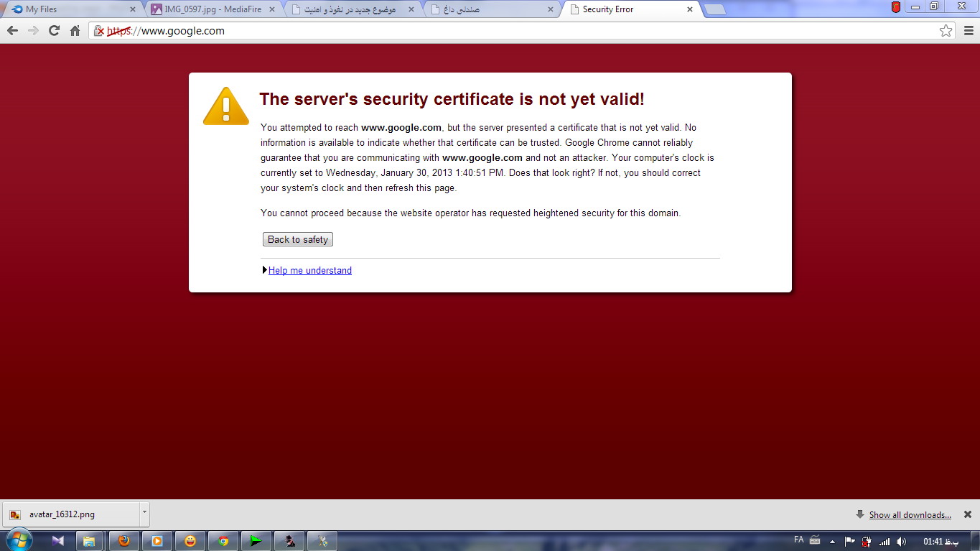Image resolution: width=980 pixels, height=551 pixels.
Task: Click the green arrow taskbar icon
Action: click(x=256, y=541)
